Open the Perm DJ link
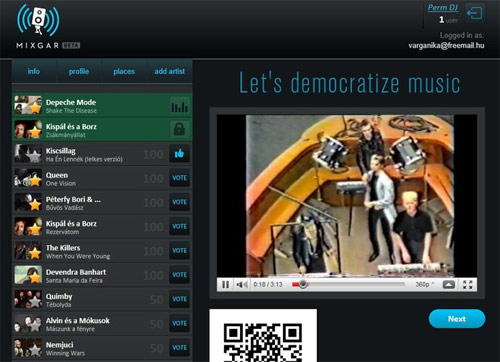The height and width of the screenshot is (362, 500). [443, 8]
